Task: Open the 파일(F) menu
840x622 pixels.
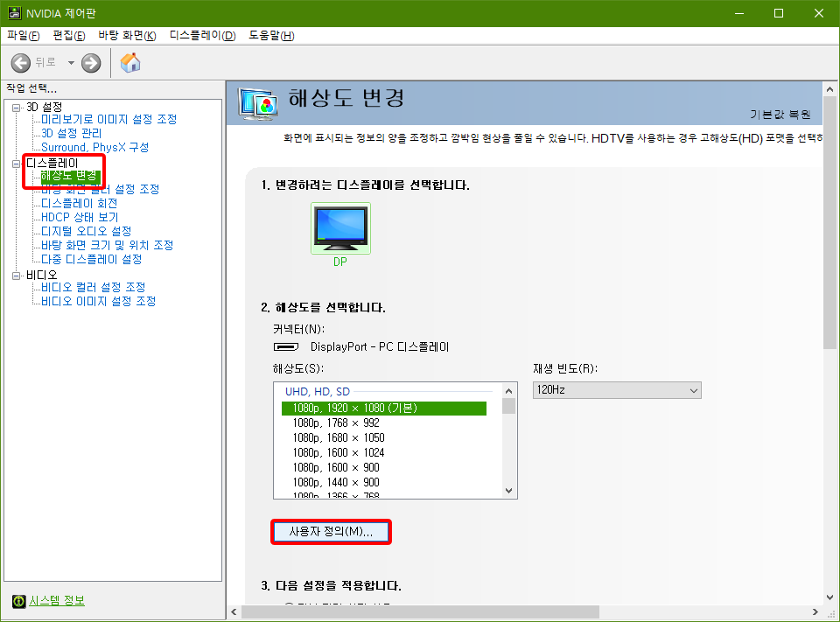Action: [24, 35]
